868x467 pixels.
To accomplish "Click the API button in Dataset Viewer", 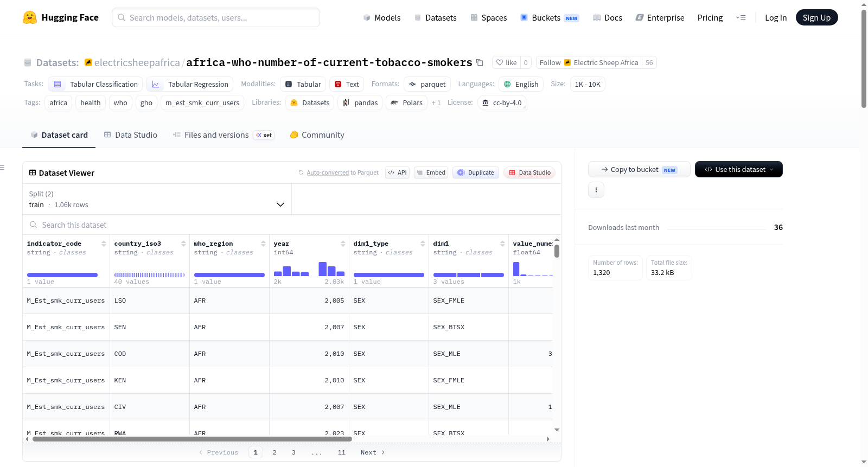I will 397,172.
